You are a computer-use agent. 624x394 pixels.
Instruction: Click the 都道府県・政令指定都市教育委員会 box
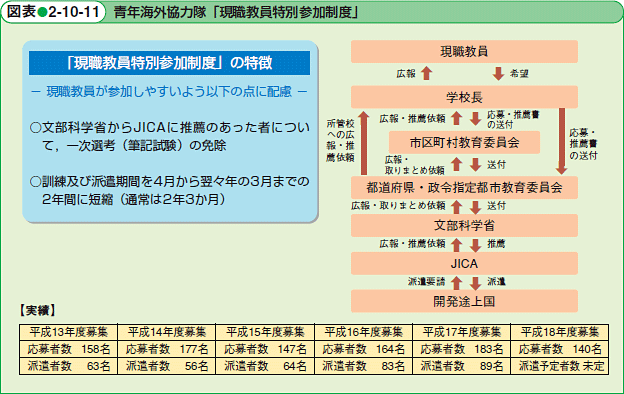coord(464,187)
